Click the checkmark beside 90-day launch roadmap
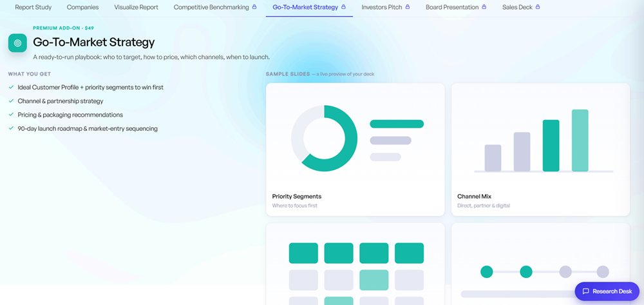This screenshot has height=305, width=644. (x=11, y=129)
